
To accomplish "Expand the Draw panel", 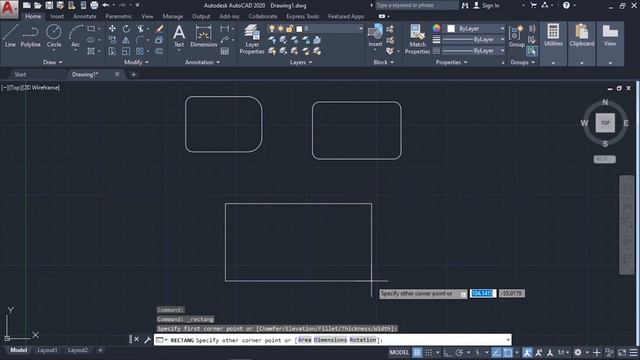I will pyautogui.click(x=53, y=62).
